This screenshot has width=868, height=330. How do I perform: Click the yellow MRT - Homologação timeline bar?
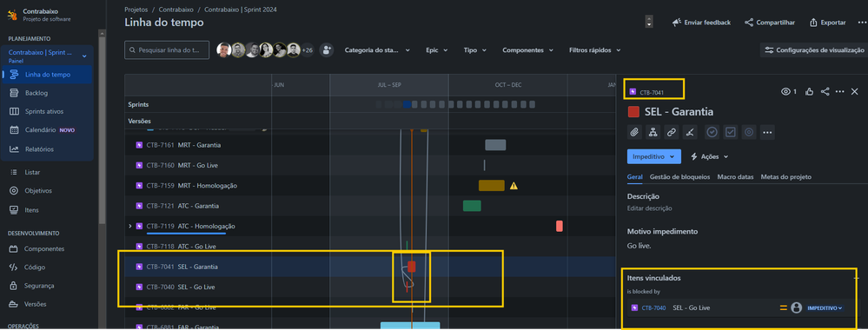click(492, 186)
